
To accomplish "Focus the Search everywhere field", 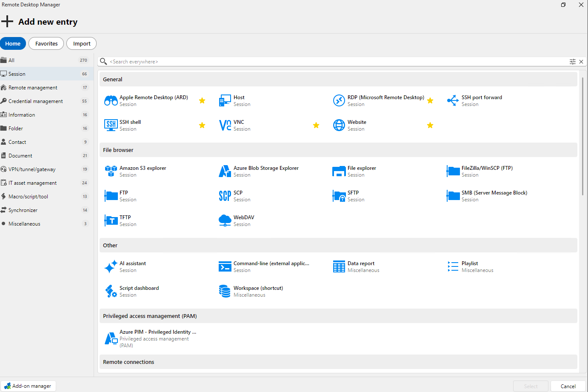I will 338,62.
